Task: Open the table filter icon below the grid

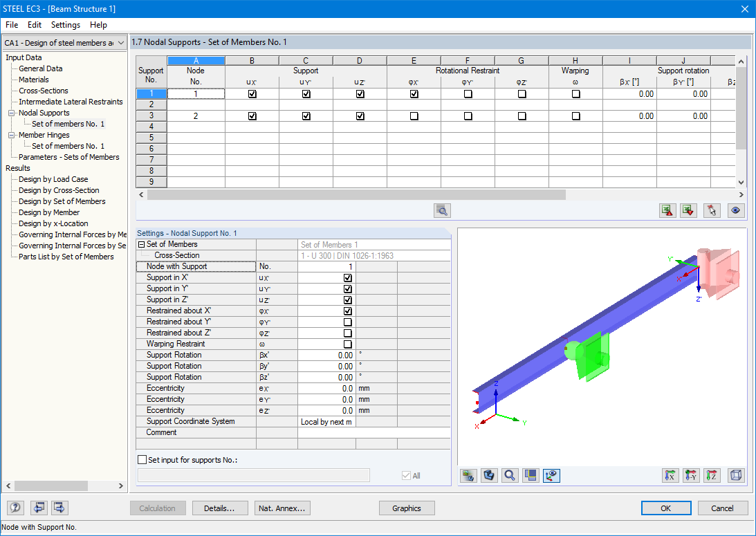Action: pyautogui.click(x=441, y=210)
